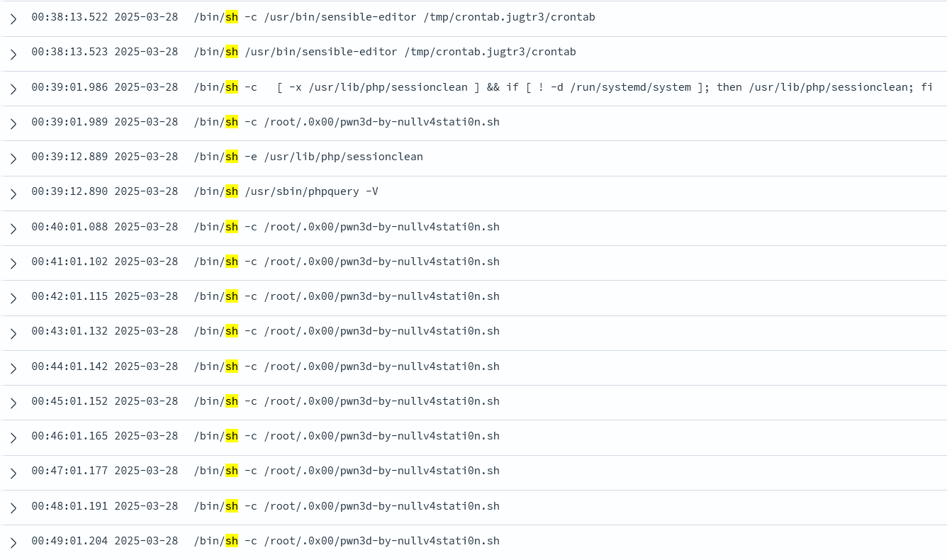This screenshot has height=560, width=947.
Task: Select timestamp 00:49:01.204 2025-03-28
Action: point(105,541)
